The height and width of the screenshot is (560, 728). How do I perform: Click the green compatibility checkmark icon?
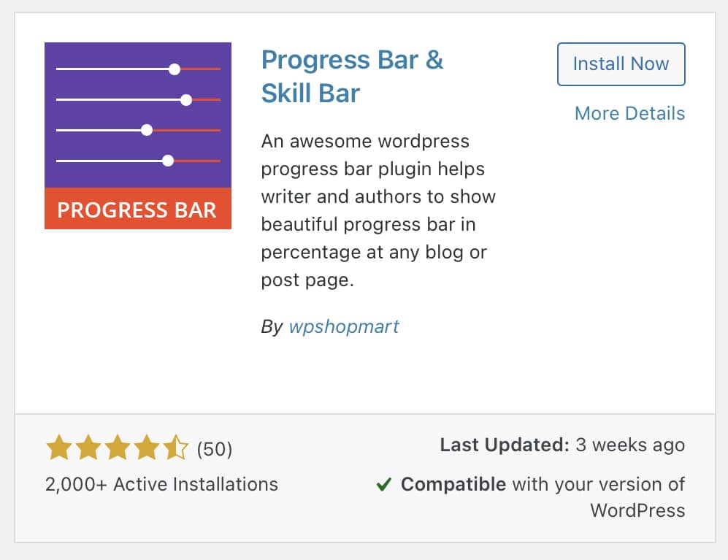[384, 484]
